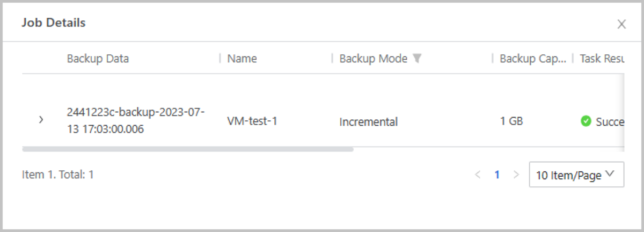
Task: Select page number 1 in pagination
Action: pyautogui.click(x=497, y=175)
